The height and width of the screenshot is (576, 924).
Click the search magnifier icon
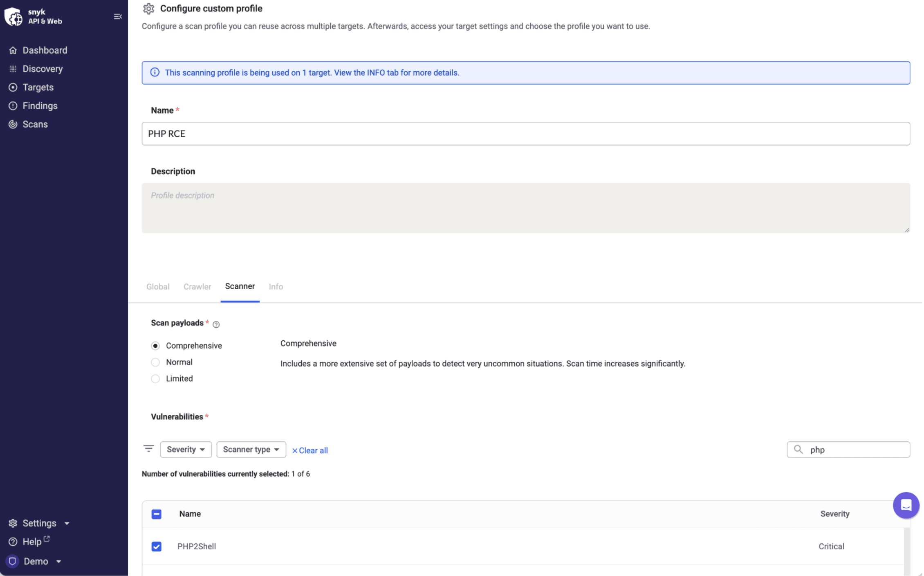[x=798, y=449]
